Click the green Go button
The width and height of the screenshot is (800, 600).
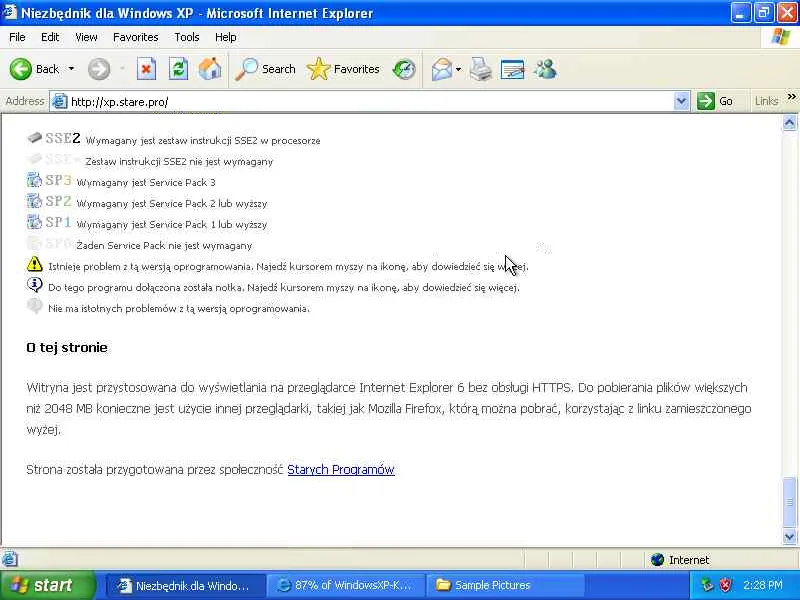[x=715, y=101]
